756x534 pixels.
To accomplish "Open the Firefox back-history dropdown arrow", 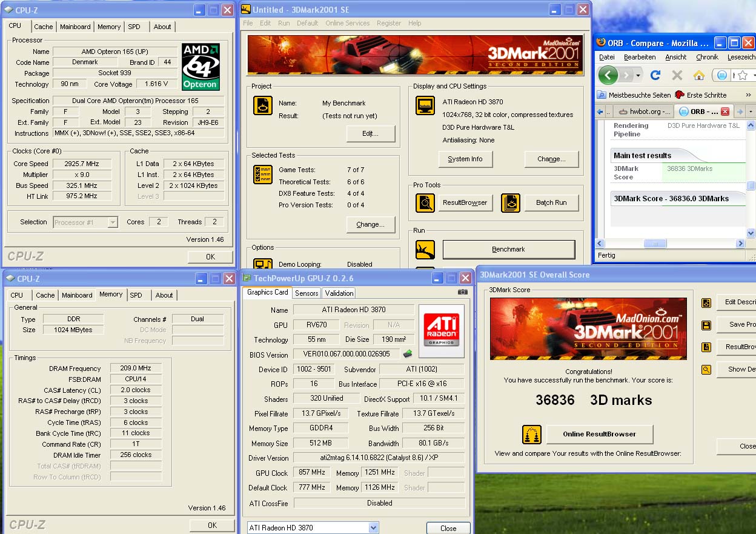I will [x=638, y=76].
